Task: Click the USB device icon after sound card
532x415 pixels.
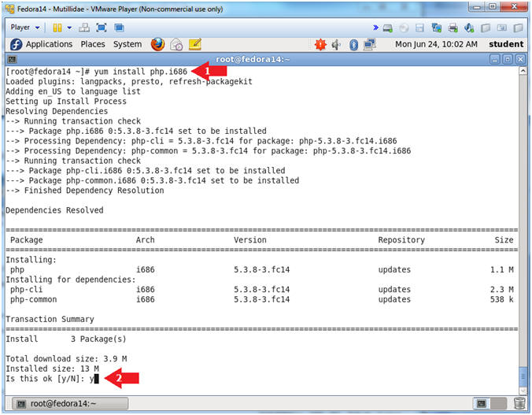Action: click(x=486, y=28)
